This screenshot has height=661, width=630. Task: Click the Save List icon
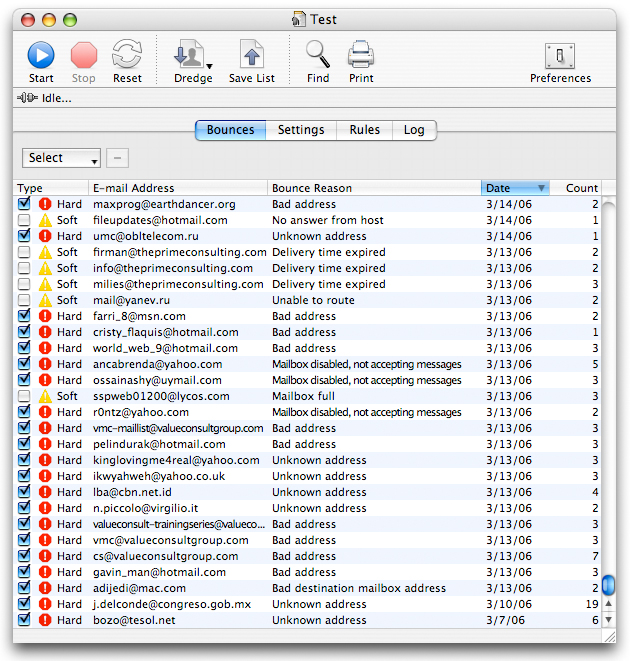[x=252, y=54]
